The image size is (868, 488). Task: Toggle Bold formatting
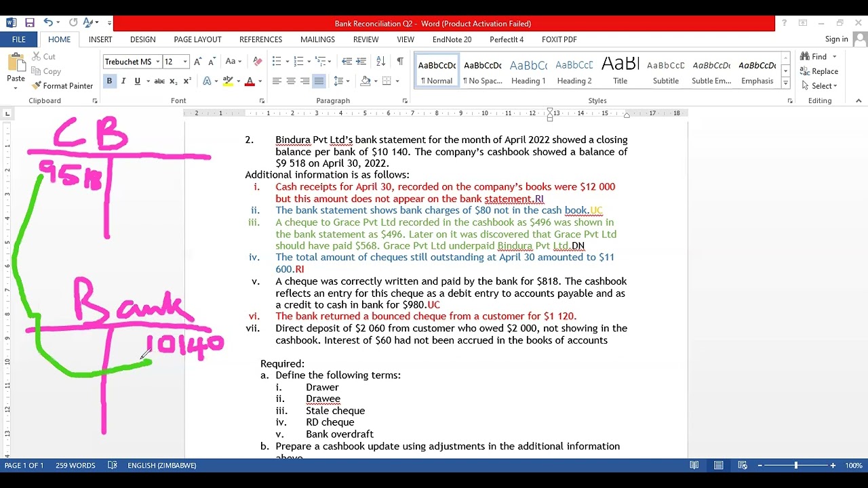point(109,81)
